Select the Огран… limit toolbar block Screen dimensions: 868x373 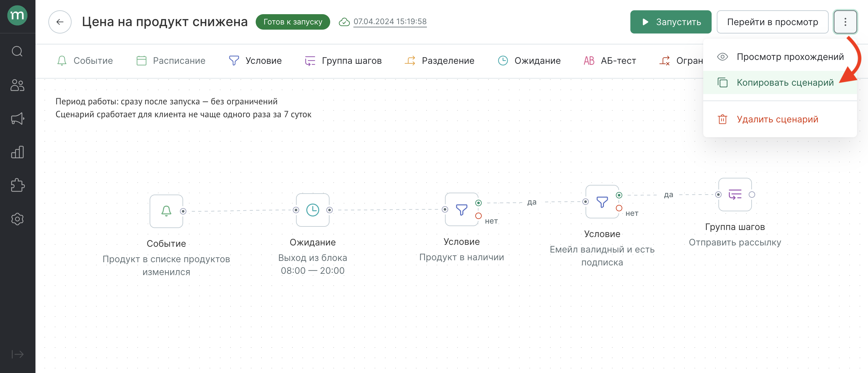tap(681, 61)
